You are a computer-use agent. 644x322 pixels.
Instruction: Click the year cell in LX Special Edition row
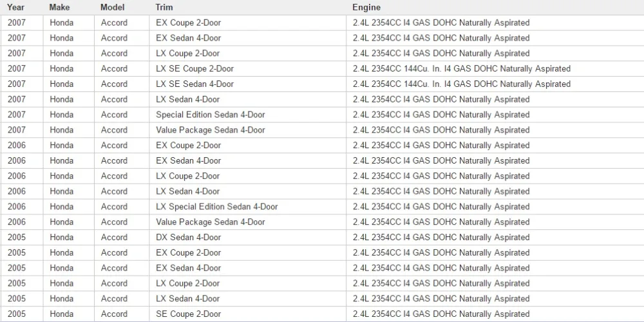(x=22, y=207)
